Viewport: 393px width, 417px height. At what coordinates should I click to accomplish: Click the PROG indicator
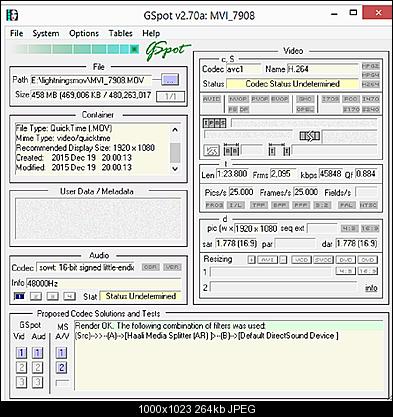pyautogui.click(x=214, y=205)
